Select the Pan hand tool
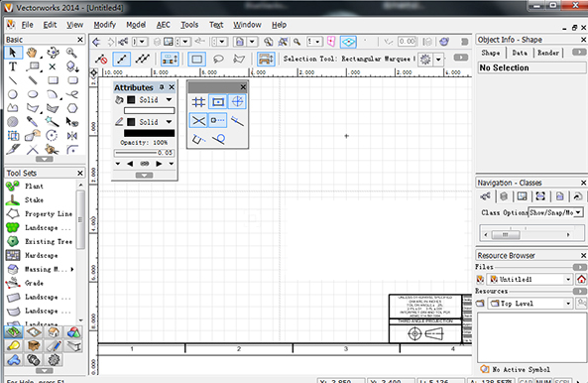 (33, 53)
